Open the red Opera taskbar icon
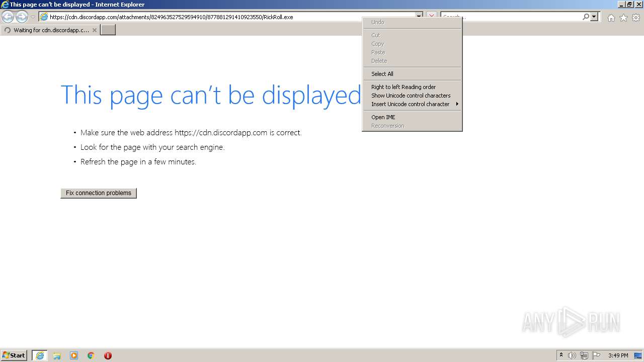Viewport: 644px width, 362px height. [108, 355]
